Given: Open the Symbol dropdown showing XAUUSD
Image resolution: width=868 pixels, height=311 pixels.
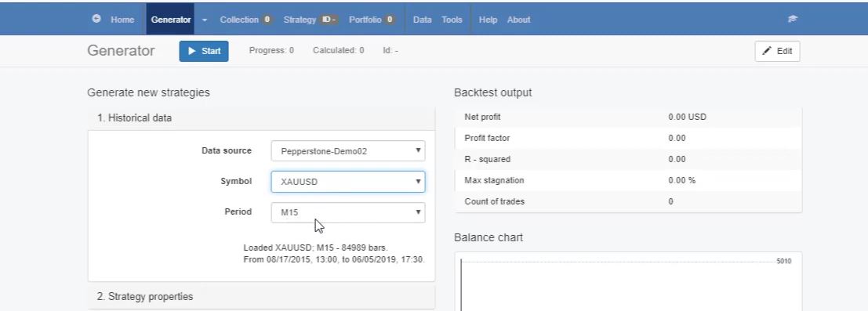Looking at the screenshot, I should pyautogui.click(x=348, y=182).
